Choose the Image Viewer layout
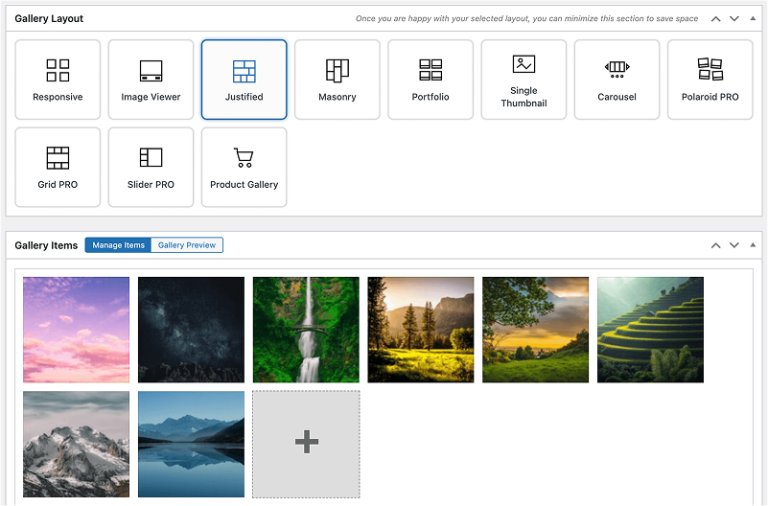This screenshot has height=506, width=768. [x=151, y=79]
